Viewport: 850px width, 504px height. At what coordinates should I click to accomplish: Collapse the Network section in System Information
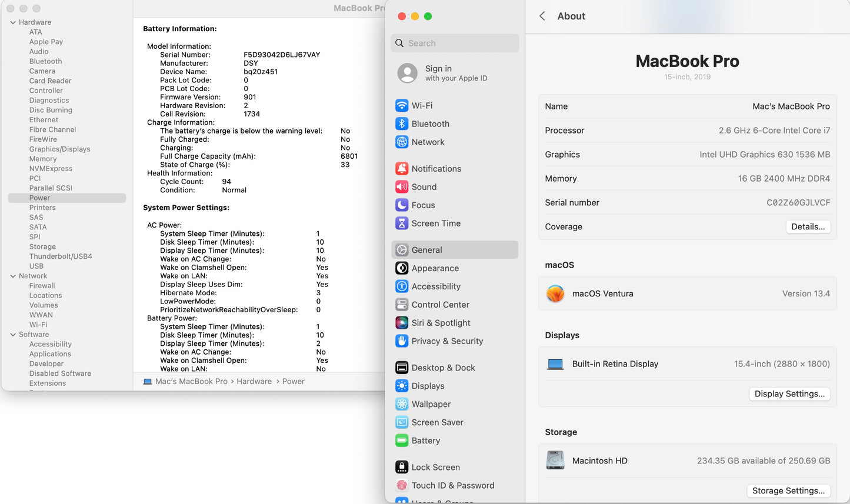pos(13,275)
